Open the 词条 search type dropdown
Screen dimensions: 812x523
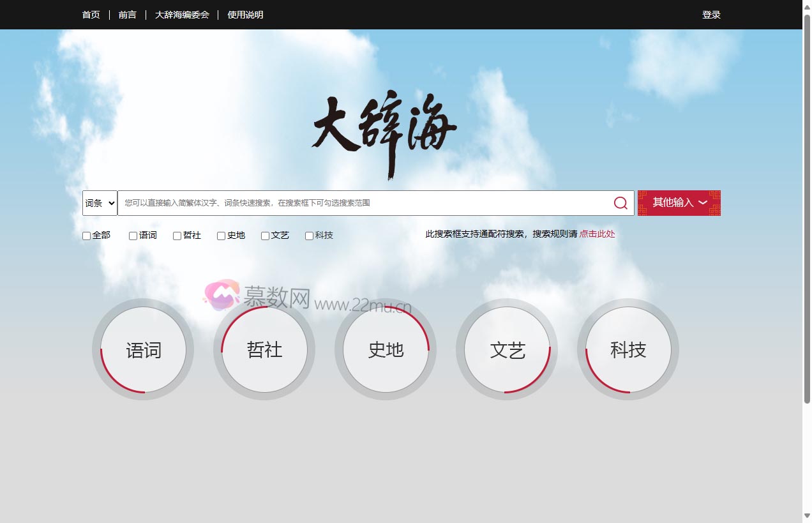[x=99, y=203]
